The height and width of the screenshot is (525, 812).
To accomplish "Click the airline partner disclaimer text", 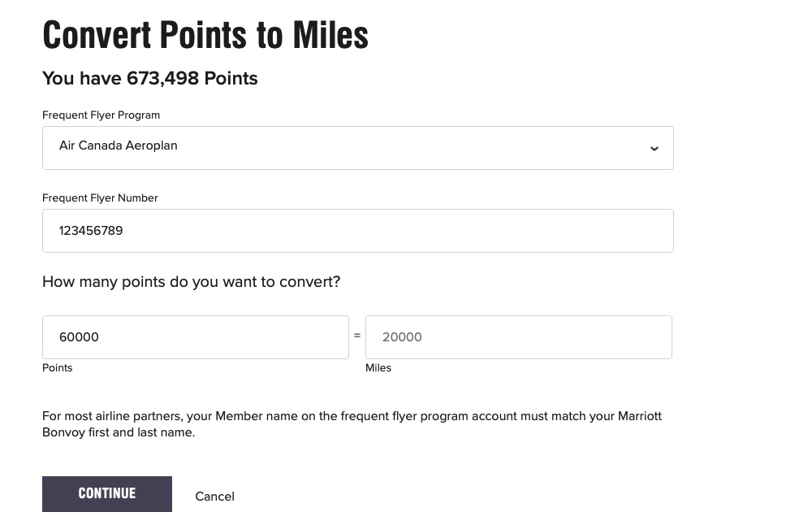I will click(352, 423).
